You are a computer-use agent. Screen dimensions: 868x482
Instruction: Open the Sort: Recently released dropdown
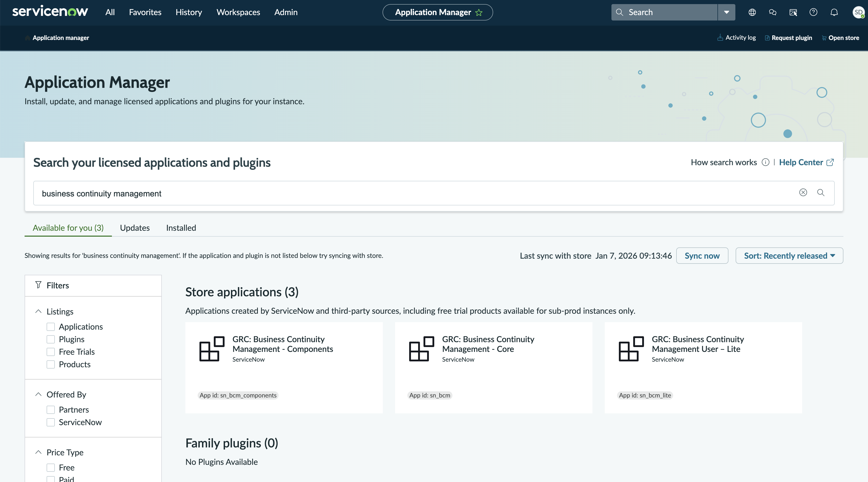click(789, 256)
